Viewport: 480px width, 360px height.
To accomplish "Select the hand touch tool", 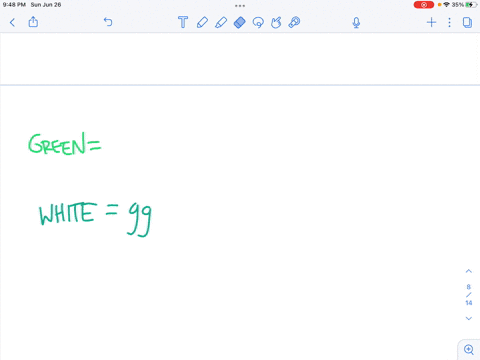I will 276,22.
